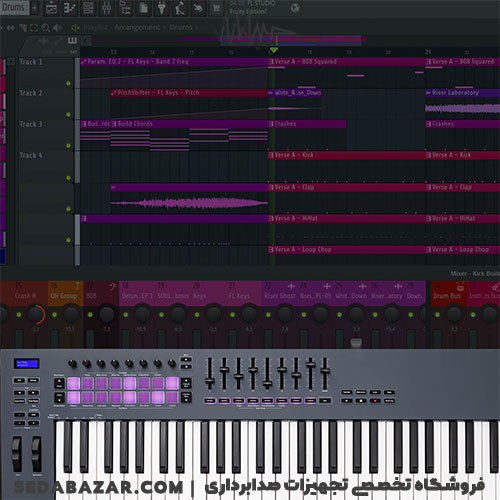The height and width of the screenshot is (500, 500).
Task: Select the SOUL..bmin mixer track
Action: [x=173, y=296]
